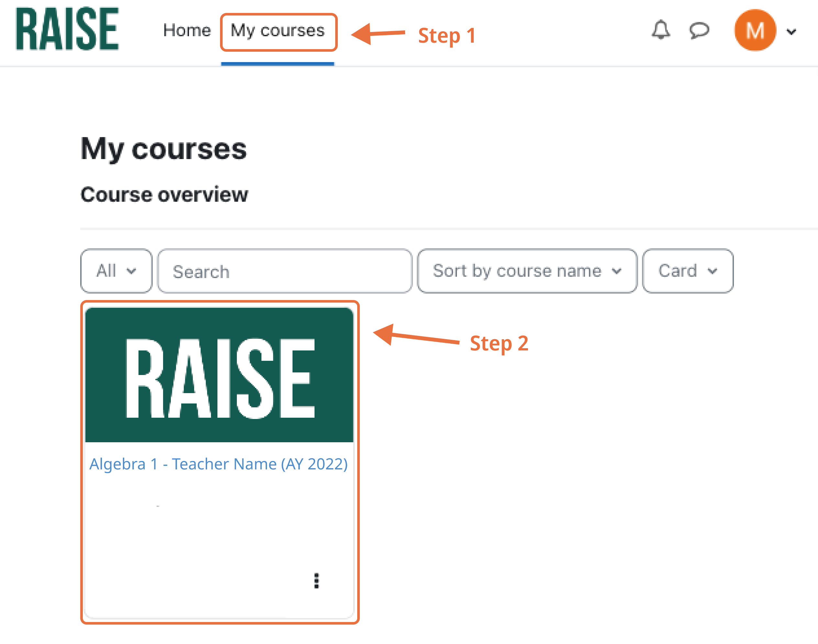Click the course Search input field
The image size is (818, 644).
click(x=284, y=271)
